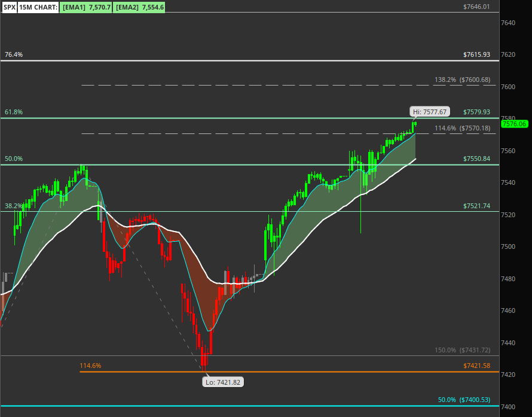Click the 7640 axis tick value
Image resolution: width=532 pixels, height=417 pixels.
(508, 23)
